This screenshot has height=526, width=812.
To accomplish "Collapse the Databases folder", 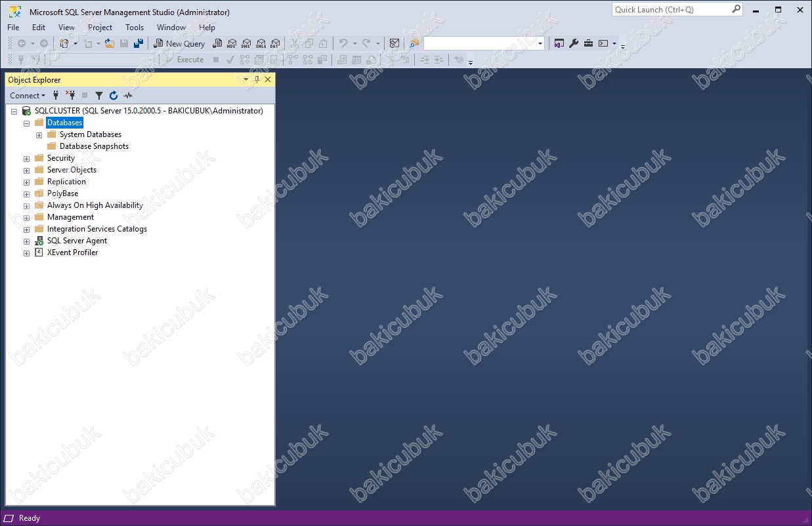I will [x=26, y=123].
